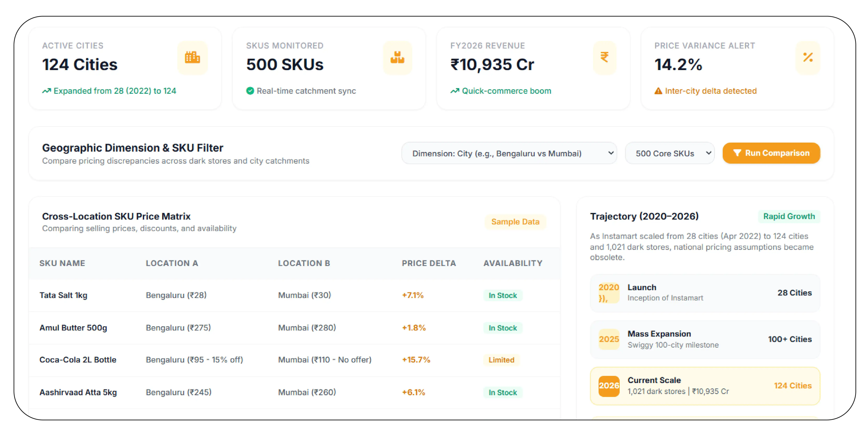Click the Sample Data badge
The height and width of the screenshot is (431, 868).
[515, 222]
